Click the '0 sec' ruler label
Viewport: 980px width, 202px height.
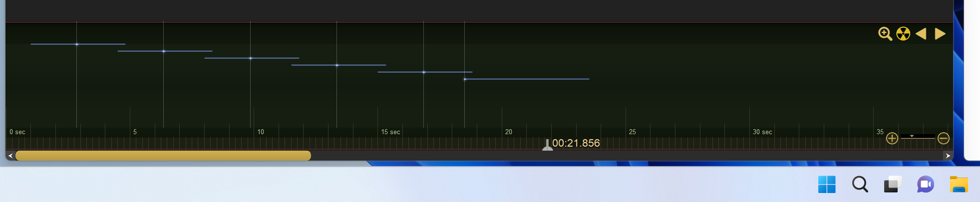[x=17, y=132]
